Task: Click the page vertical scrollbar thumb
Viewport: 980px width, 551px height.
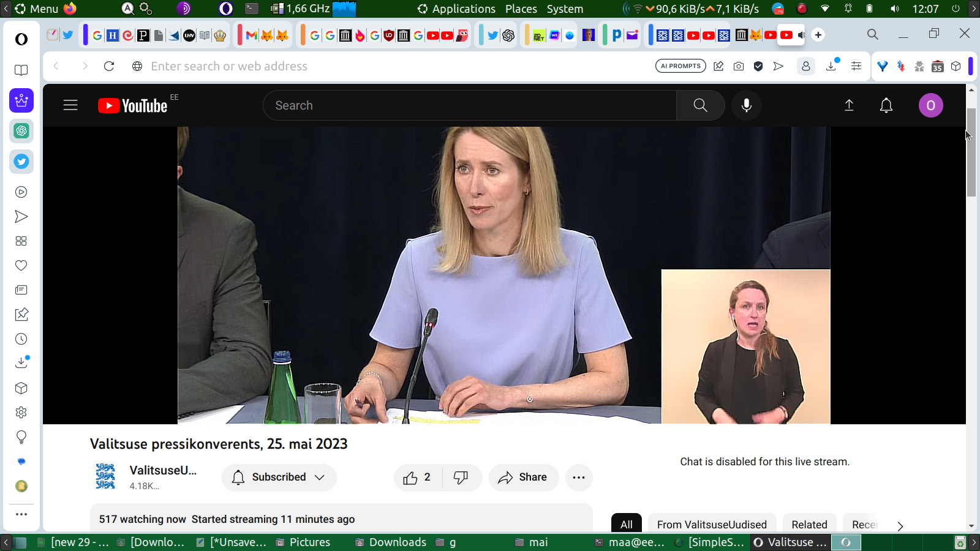Action: [971, 152]
